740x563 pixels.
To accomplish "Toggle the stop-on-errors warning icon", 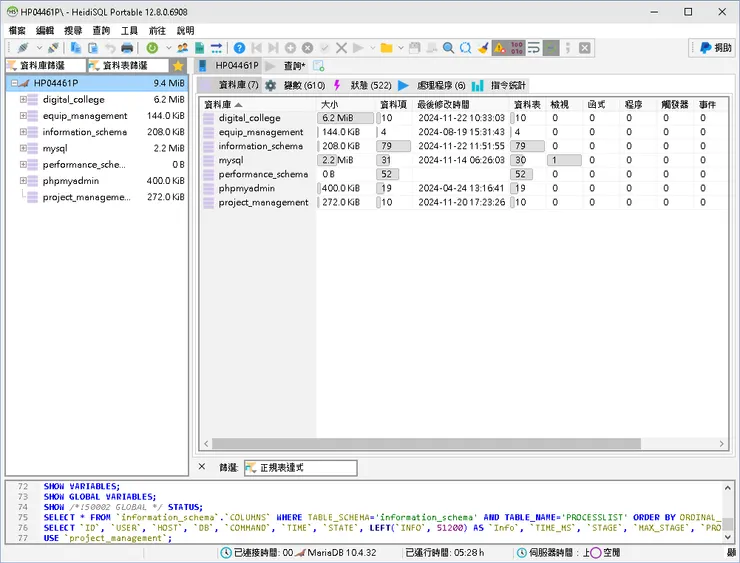I will pos(498,48).
